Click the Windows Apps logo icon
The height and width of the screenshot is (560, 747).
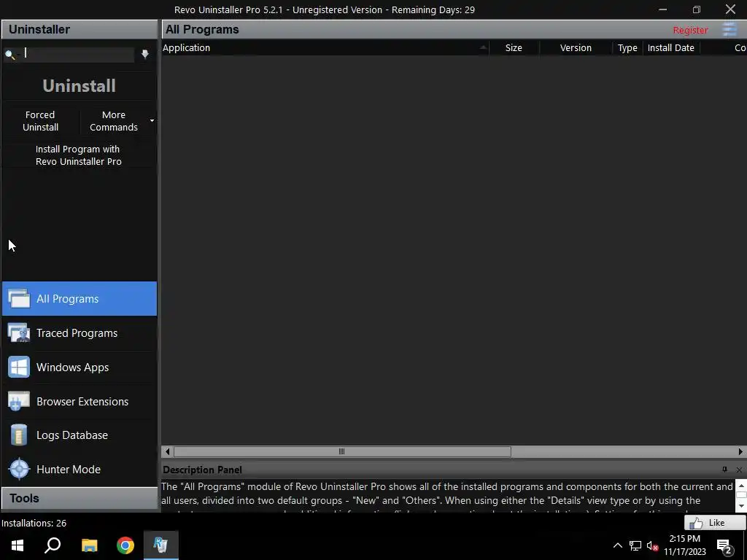tap(19, 367)
